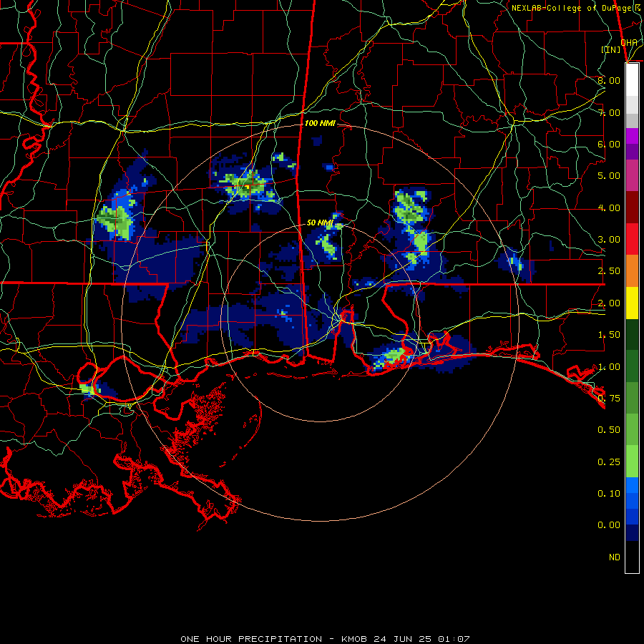Viewport: 644px width, 644px height.
Task: Click the 5.00 legend value
Action: click(x=609, y=176)
